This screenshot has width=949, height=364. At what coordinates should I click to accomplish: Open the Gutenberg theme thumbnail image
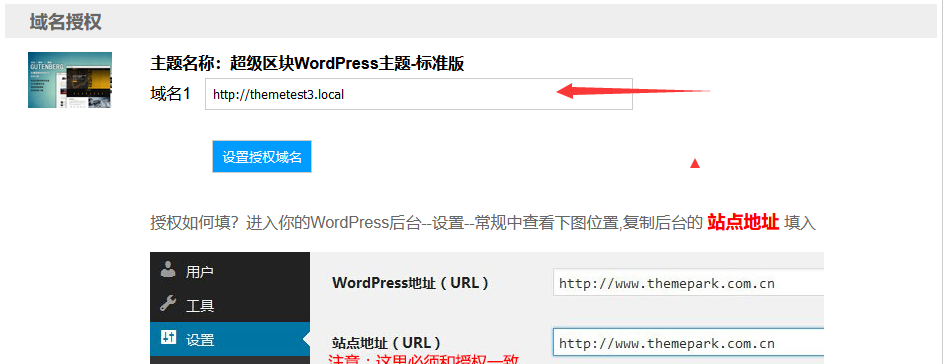[x=70, y=80]
